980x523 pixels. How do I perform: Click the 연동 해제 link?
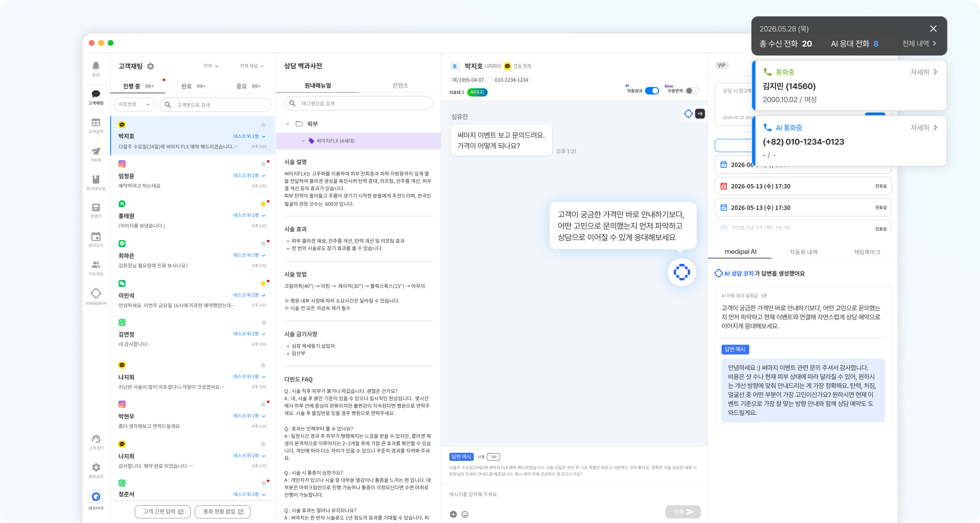click(x=522, y=66)
